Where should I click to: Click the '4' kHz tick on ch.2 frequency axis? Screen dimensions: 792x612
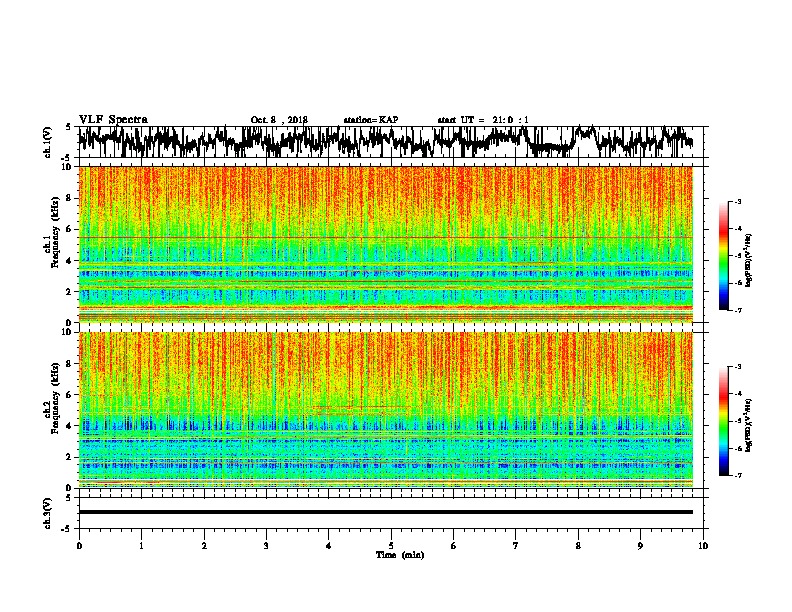click(71, 426)
